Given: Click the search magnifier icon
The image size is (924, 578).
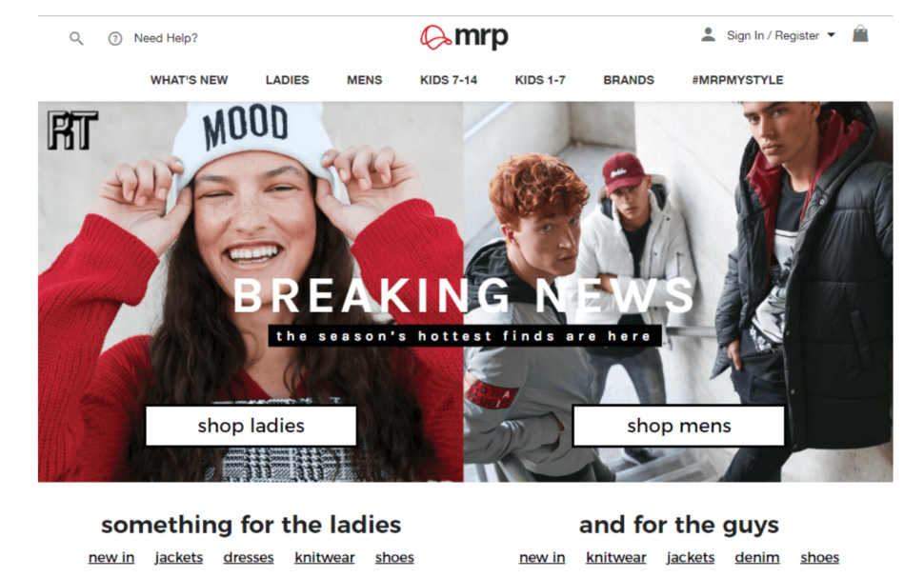Looking at the screenshot, I should (76, 39).
